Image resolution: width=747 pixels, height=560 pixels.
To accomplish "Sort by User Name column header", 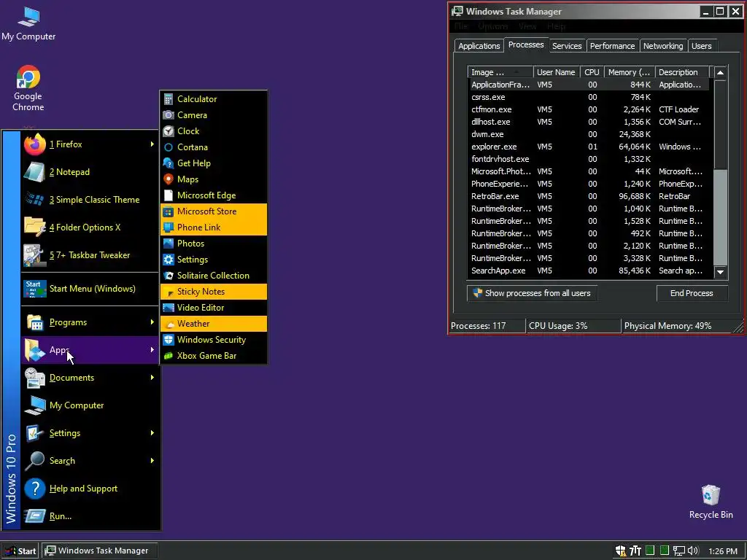I will click(556, 72).
